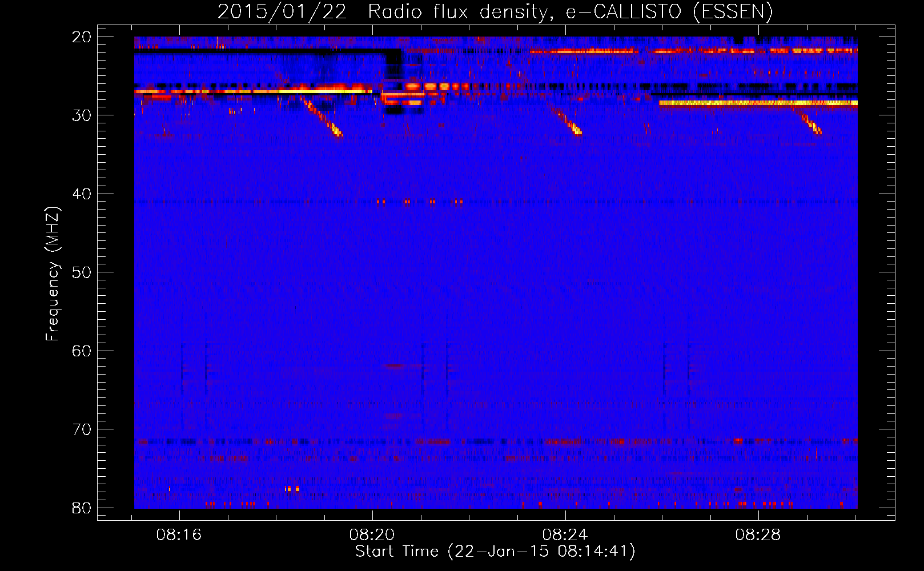Click the 08:20 time tick label
This screenshot has height=571, width=924.
pos(372,535)
